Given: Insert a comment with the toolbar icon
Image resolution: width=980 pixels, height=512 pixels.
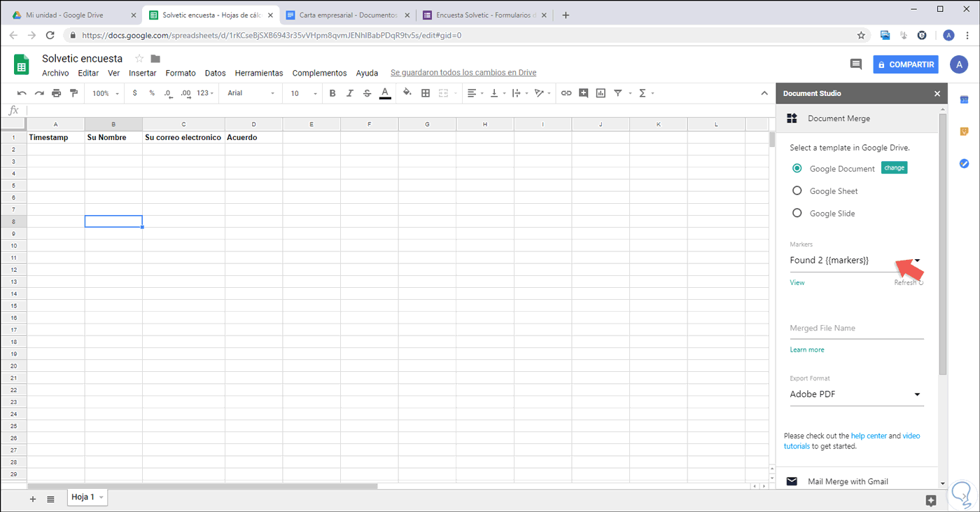Looking at the screenshot, I should (583, 93).
